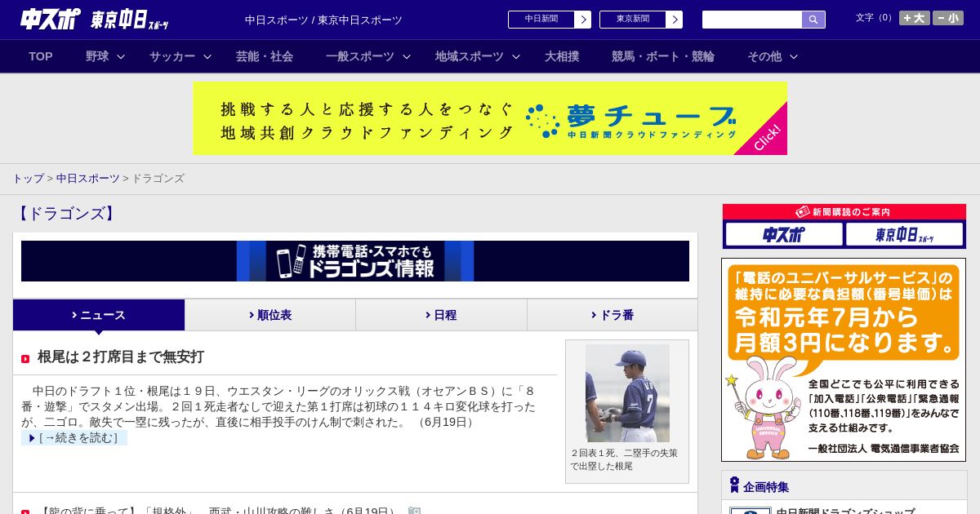
Task: Click 中スポ subscription button in sidebar
Action: click(784, 234)
